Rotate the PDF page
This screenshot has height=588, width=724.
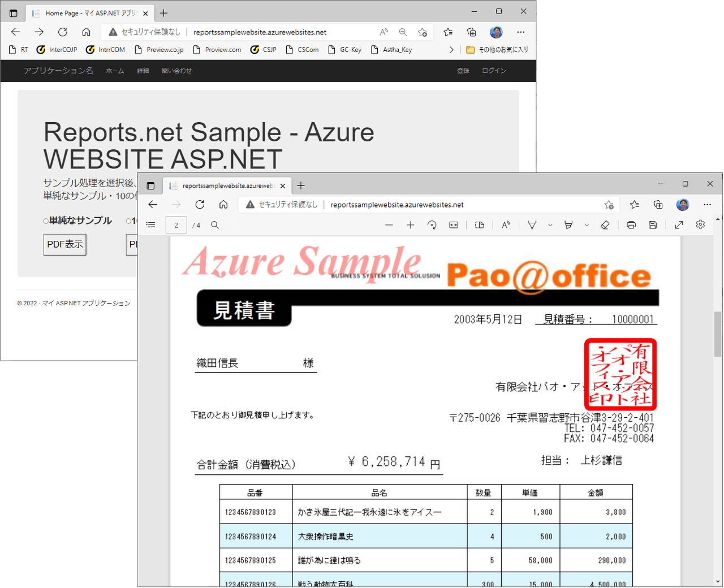(x=432, y=224)
